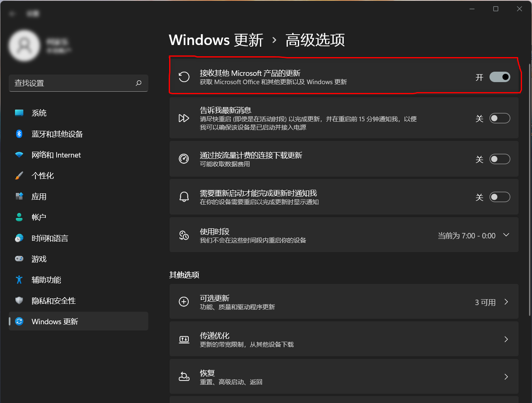Click the Accessibility figure icon in sidebar
The height and width of the screenshot is (403, 532).
19,280
